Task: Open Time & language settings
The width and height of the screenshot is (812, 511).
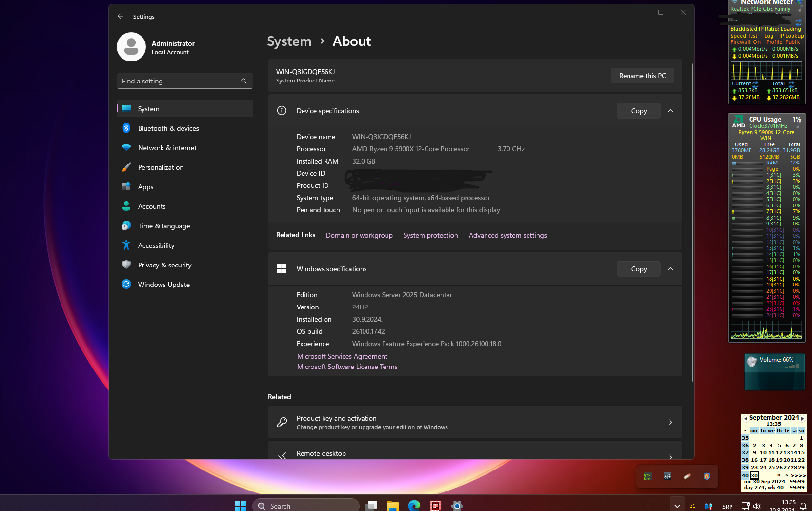Action: [185, 226]
